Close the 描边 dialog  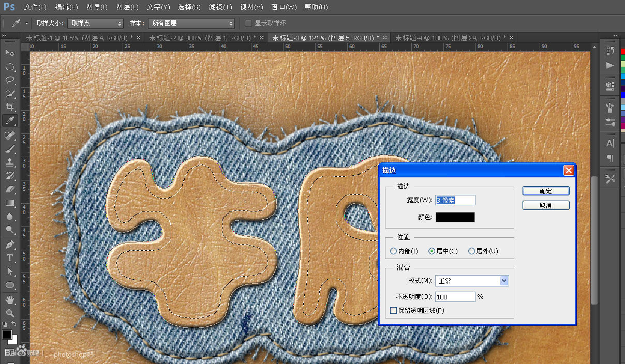[x=569, y=170]
